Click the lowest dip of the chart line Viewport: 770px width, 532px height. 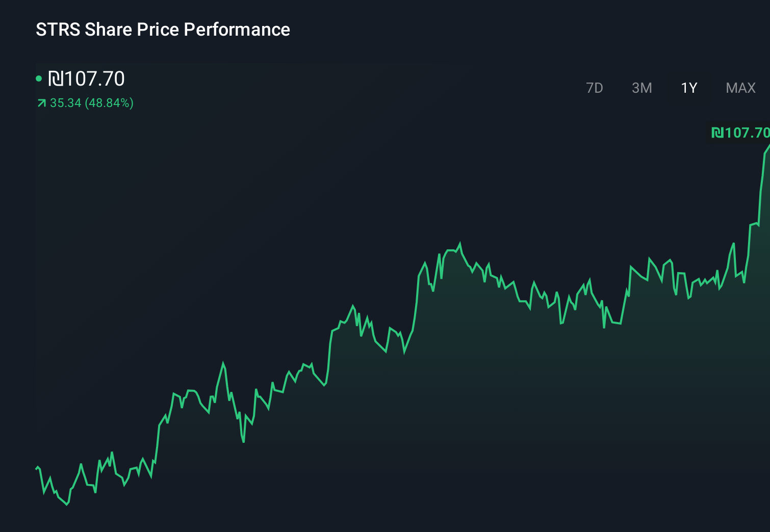click(66, 506)
